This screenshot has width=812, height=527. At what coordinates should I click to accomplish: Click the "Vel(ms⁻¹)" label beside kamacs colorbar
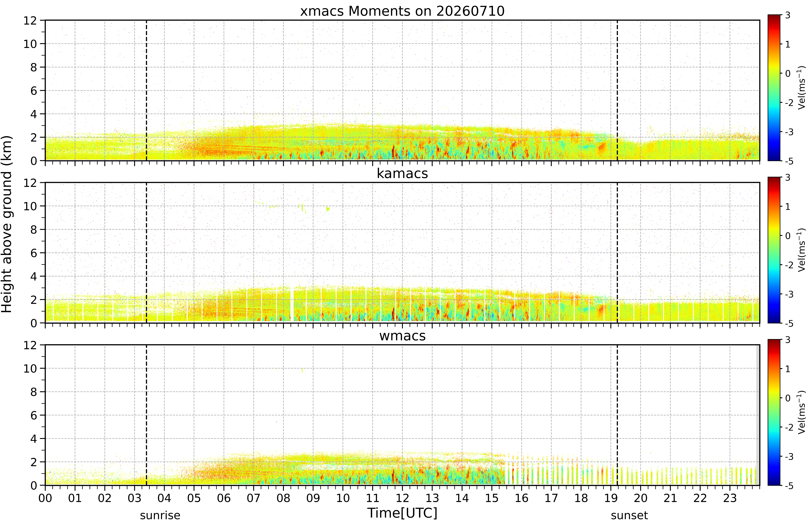[x=801, y=250]
